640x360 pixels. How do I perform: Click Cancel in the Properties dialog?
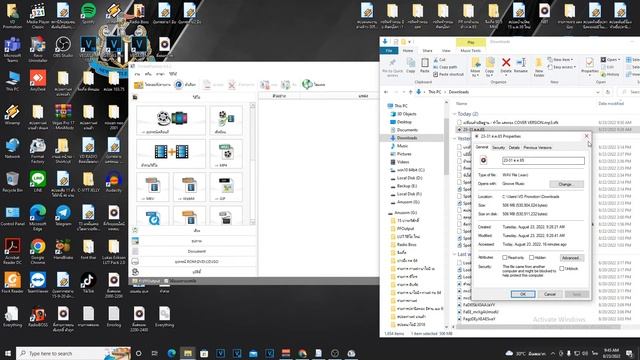click(x=550, y=294)
